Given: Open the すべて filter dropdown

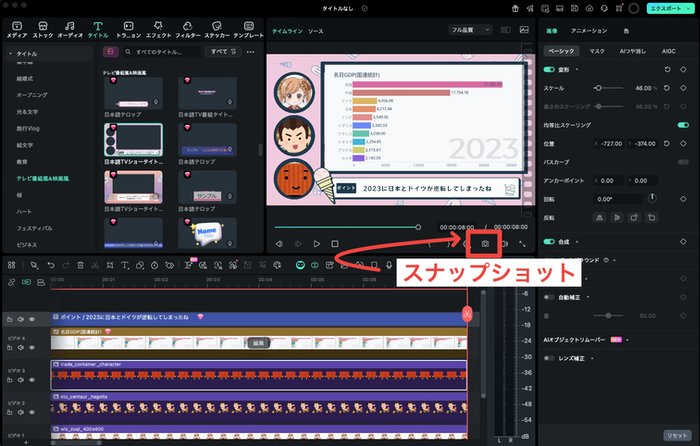Looking at the screenshot, I should point(220,50).
